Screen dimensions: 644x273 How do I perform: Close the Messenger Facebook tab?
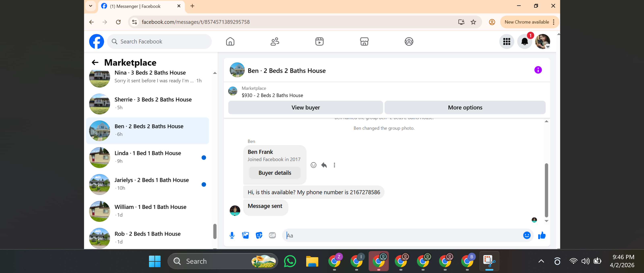(179, 6)
